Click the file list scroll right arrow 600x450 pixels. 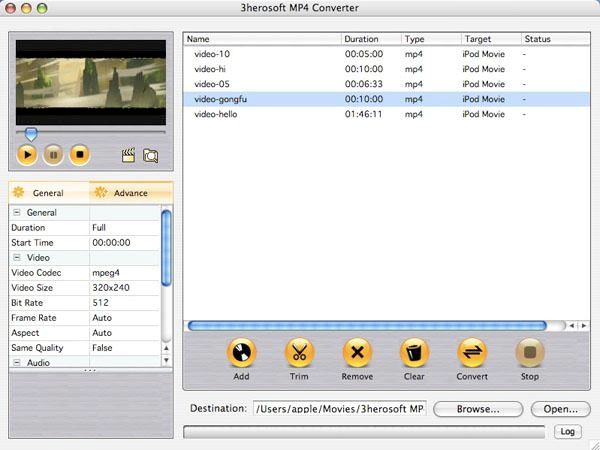point(584,326)
